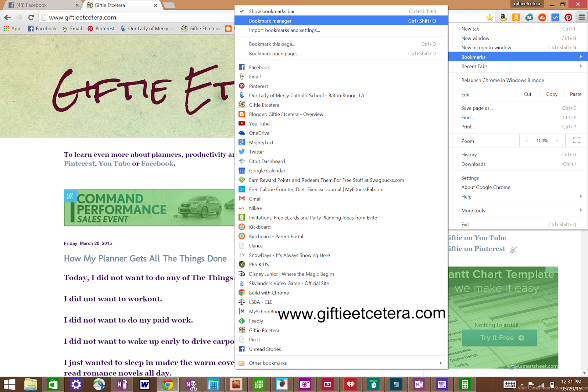Open the Chrome hamburger menu icon
Viewport: 588px width, 392px height.
coord(581,17)
